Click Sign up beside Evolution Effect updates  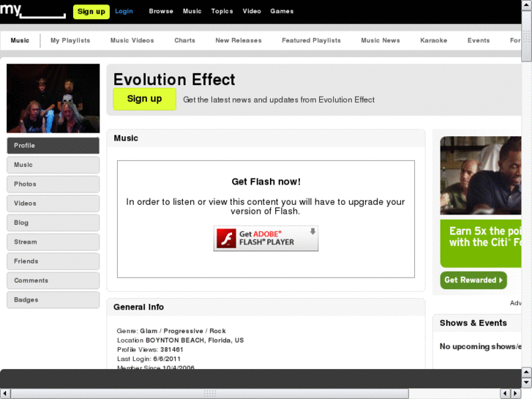click(x=145, y=99)
